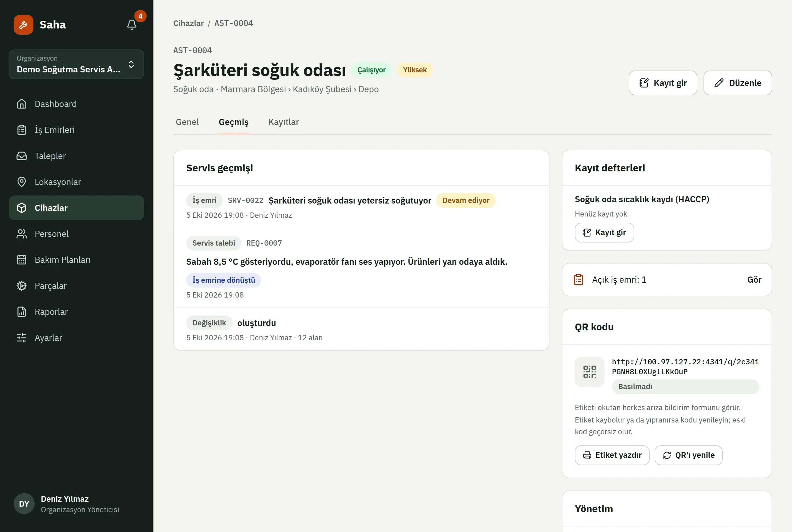Click the QR code thumbnail icon

tap(589, 371)
